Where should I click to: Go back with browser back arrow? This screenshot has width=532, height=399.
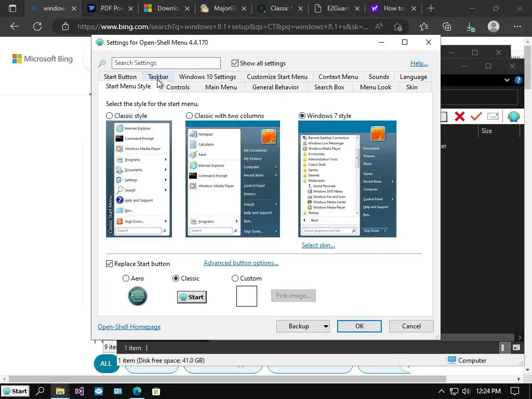14,26
